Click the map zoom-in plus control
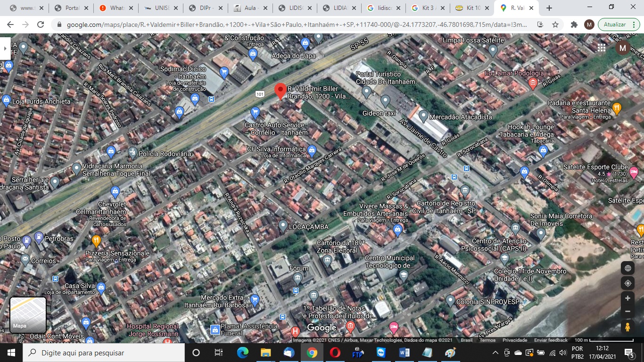This screenshot has width=644, height=362. pos(628,297)
